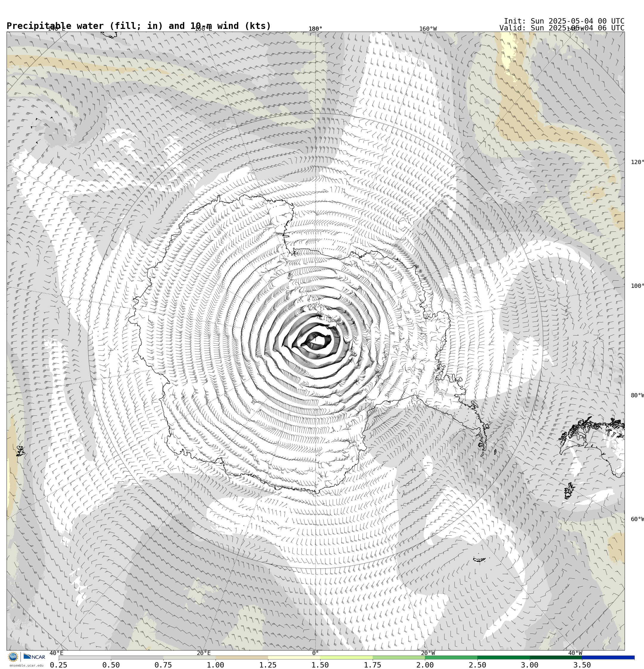Click the 20°E longitude label at bottom

coord(204,653)
